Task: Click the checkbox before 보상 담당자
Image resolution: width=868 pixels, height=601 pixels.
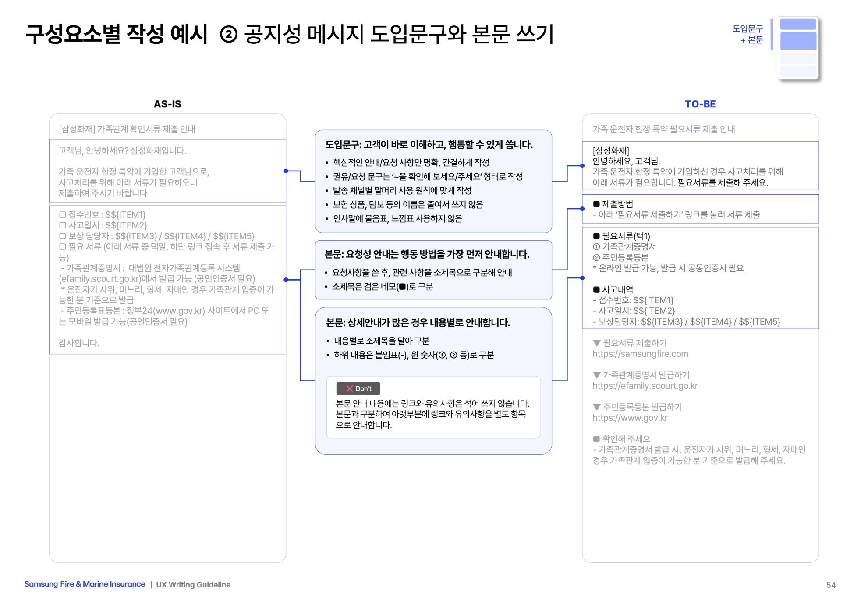Action: pos(63,236)
